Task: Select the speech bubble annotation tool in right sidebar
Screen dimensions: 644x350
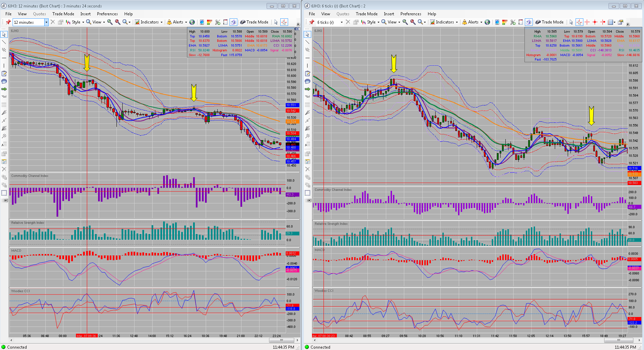Action: (x=308, y=81)
